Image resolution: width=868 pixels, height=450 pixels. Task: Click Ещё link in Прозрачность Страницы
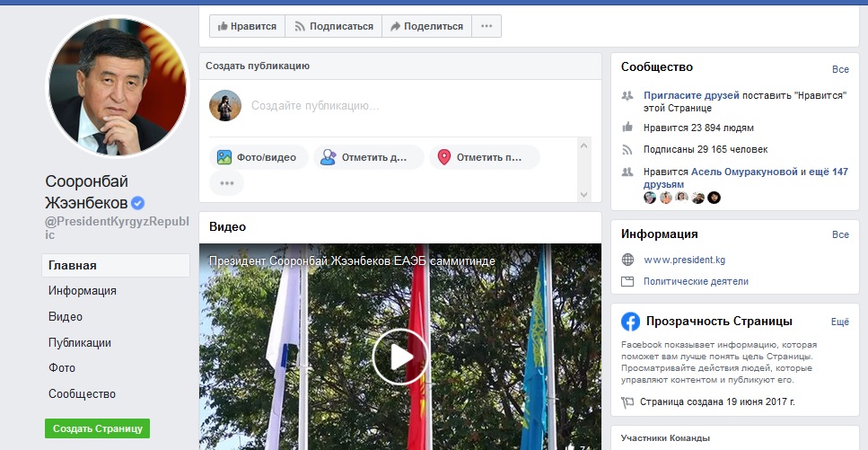pos(840,322)
